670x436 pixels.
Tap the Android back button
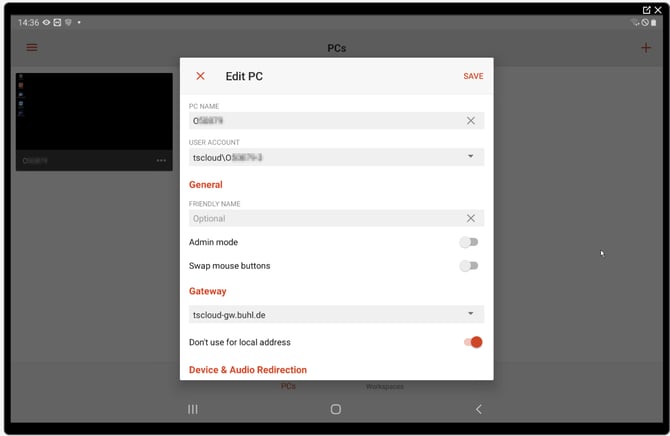coord(479,409)
